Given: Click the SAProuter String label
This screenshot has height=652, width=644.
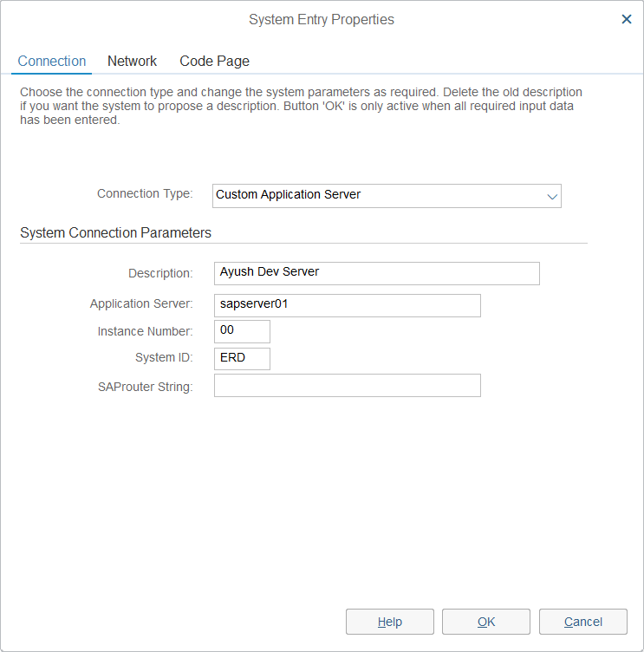Looking at the screenshot, I should pyautogui.click(x=146, y=387).
